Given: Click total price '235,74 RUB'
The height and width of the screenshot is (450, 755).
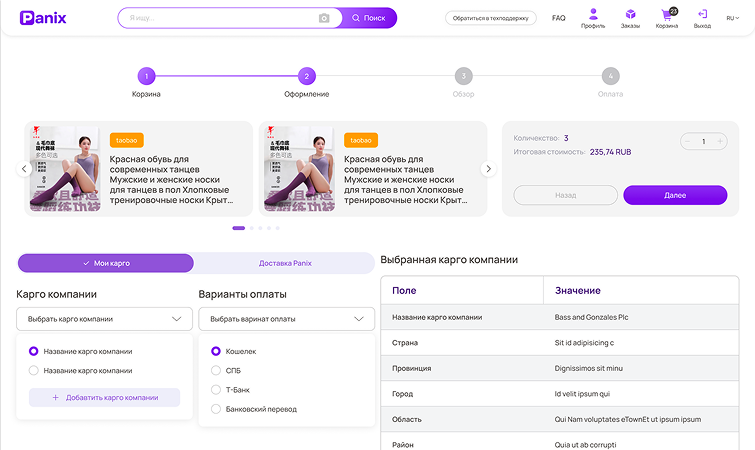Looking at the screenshot, I should (x=610, y=152).
